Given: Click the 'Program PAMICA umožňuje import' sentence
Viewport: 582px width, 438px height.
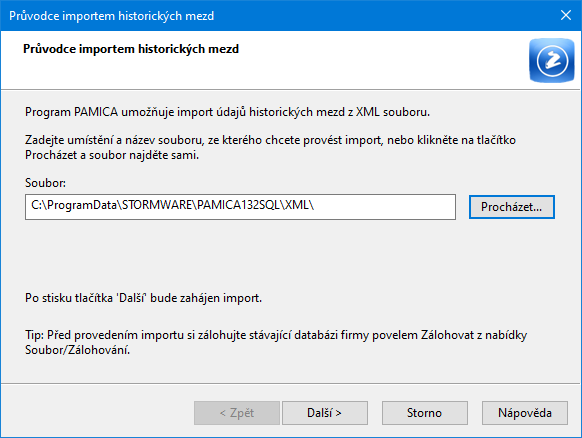Looking at the screenshot, I should 228,112.
